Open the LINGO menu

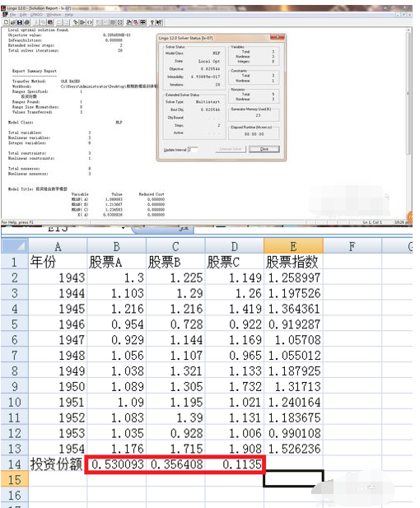point(36,15)
